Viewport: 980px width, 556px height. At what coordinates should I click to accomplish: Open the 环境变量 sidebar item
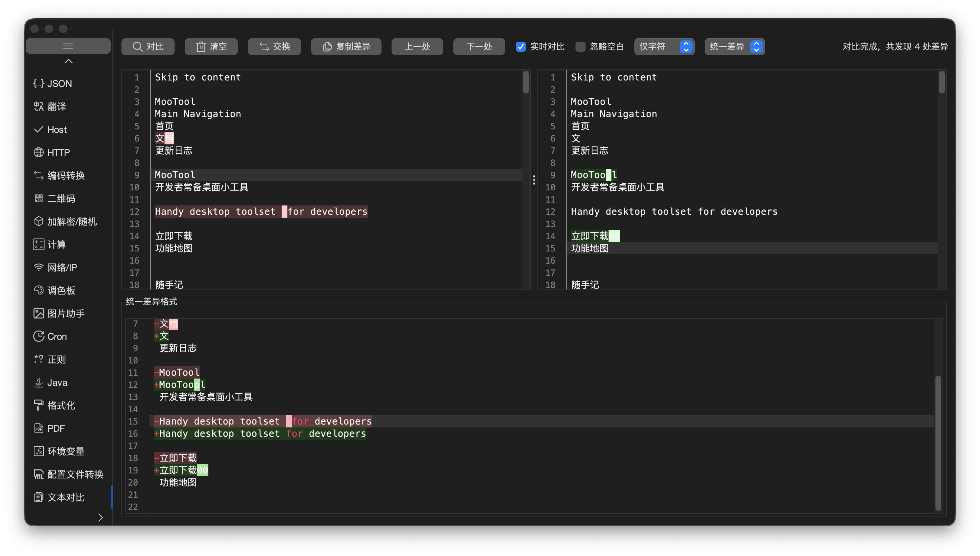[66, 451]
